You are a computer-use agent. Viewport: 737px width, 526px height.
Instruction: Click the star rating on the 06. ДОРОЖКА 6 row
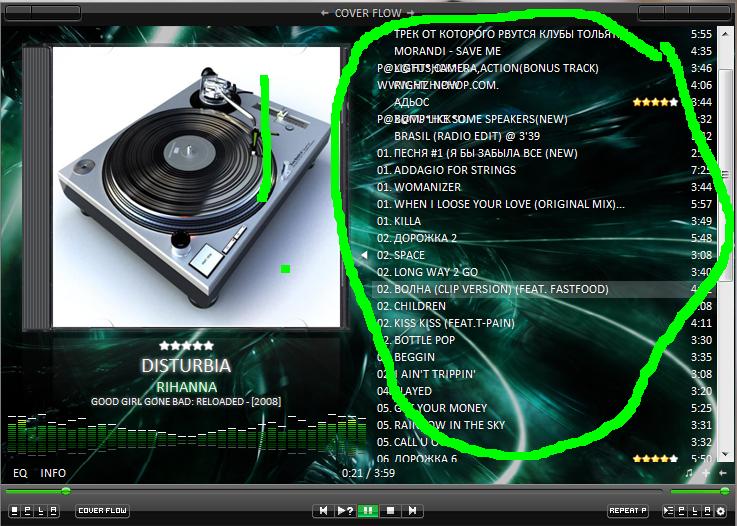tap(656, 458)
